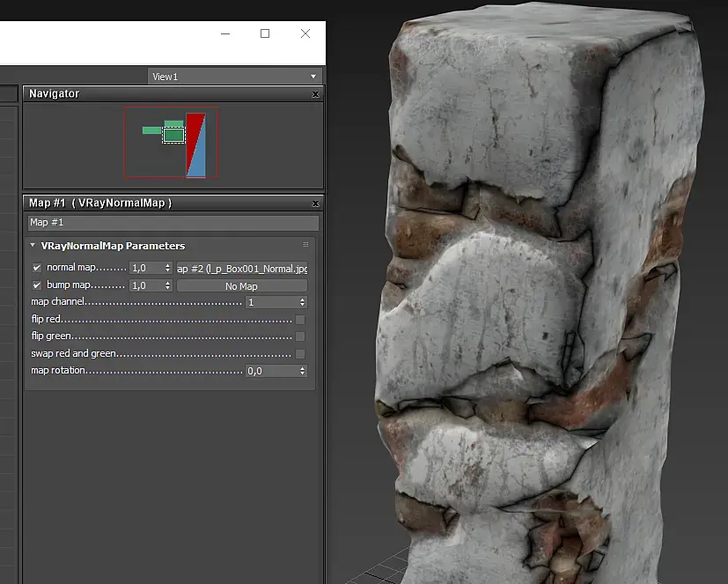Viewport: 728px width, 584px height.
Task: Click the bump map No Map button
Action: tap(242, 286)
